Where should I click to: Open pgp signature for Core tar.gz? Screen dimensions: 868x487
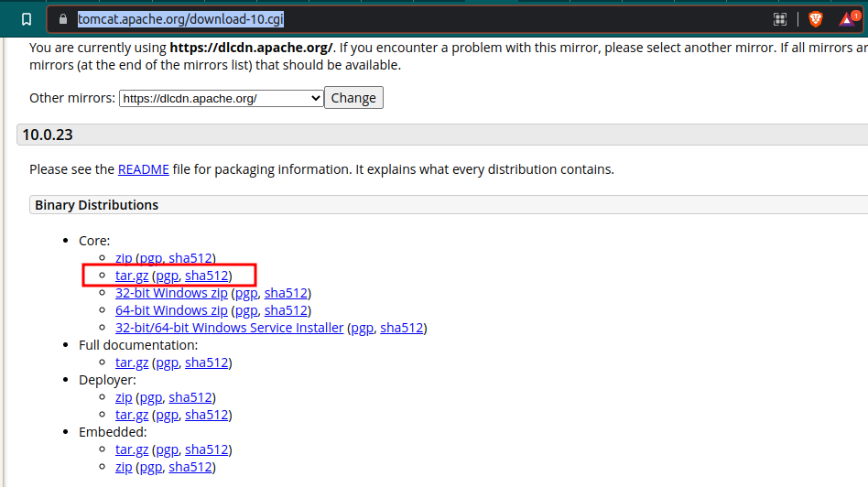[168, 276]
